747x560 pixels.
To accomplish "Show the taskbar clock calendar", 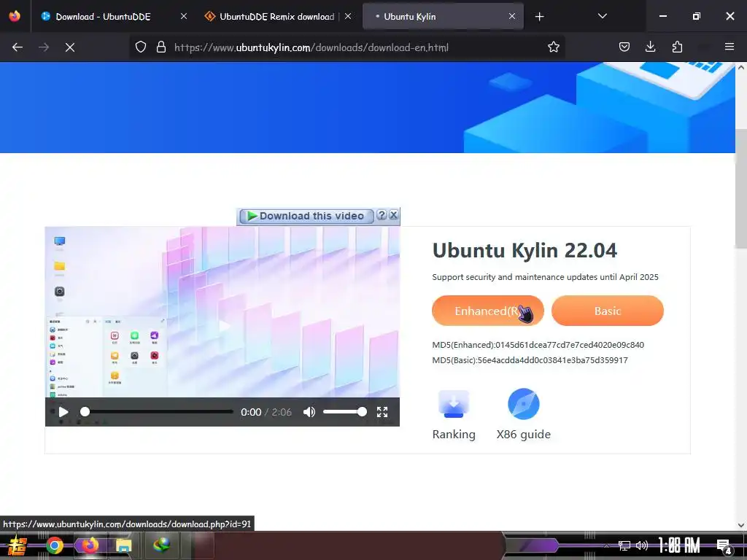I will click(x=679, y=545).
